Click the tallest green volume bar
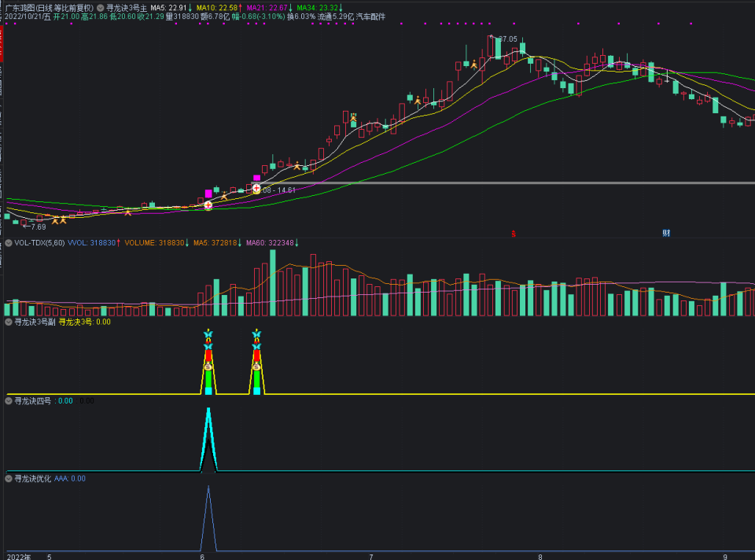Viewport: 755px width, 560px height. point(273,283)
